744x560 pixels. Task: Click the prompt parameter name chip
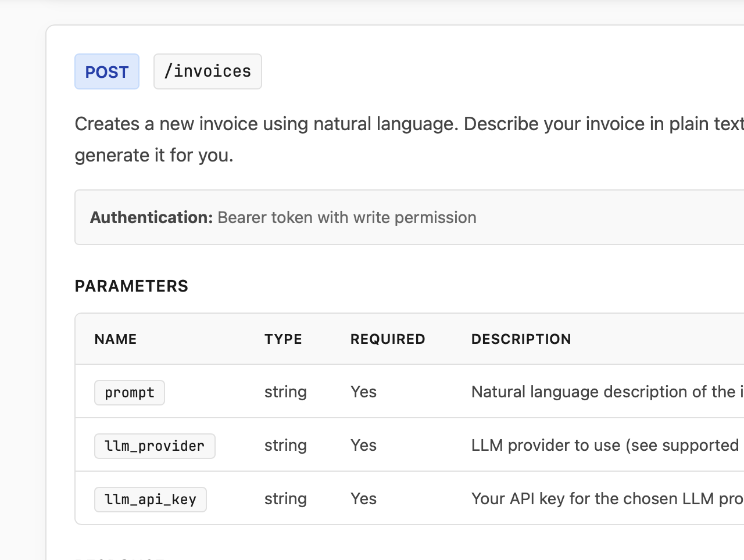point(129,392)
